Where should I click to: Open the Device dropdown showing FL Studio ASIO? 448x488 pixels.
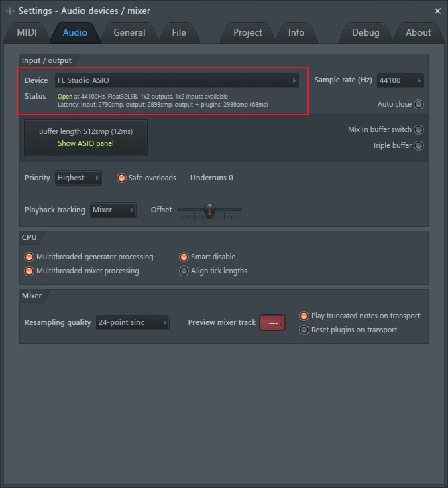177,80
